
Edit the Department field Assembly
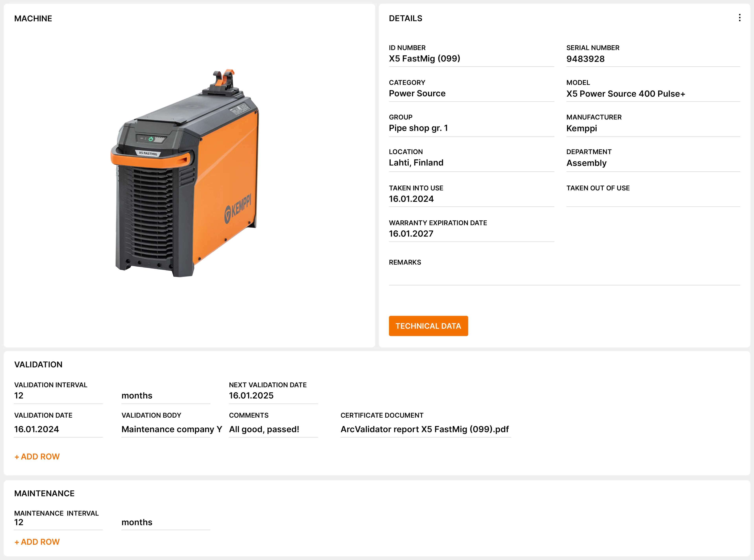click(x=653, y=163)
